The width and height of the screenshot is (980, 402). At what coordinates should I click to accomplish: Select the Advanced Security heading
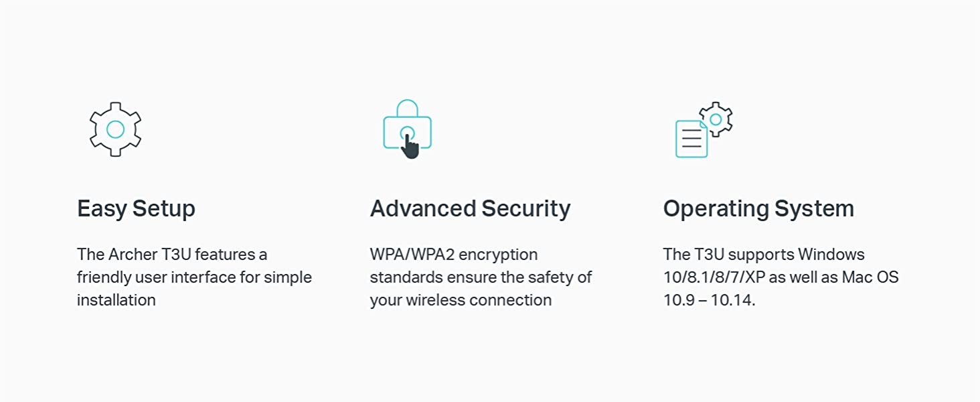coord(470,208)
